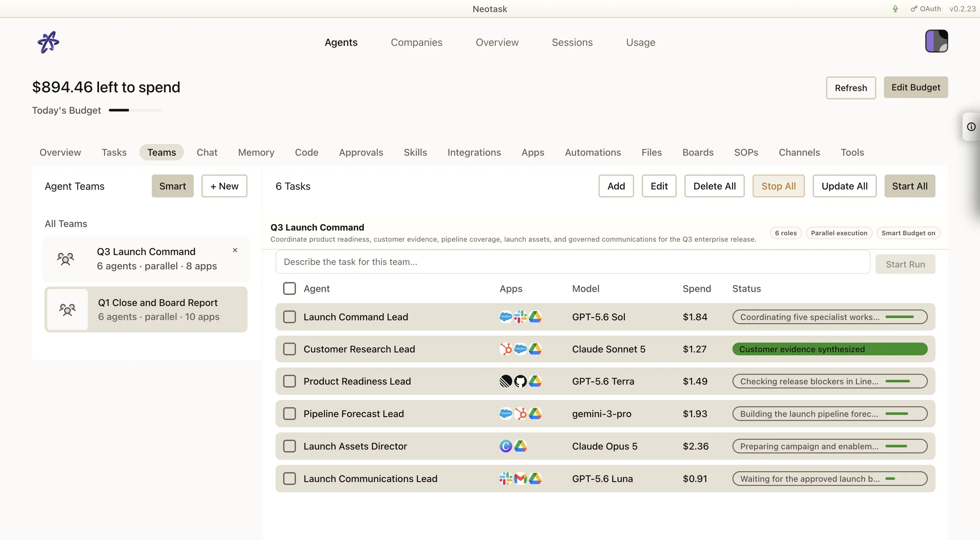Toggle the select-all Agent checkbox in header
Viewport: 980px width, 540px height.
point(290,288)
